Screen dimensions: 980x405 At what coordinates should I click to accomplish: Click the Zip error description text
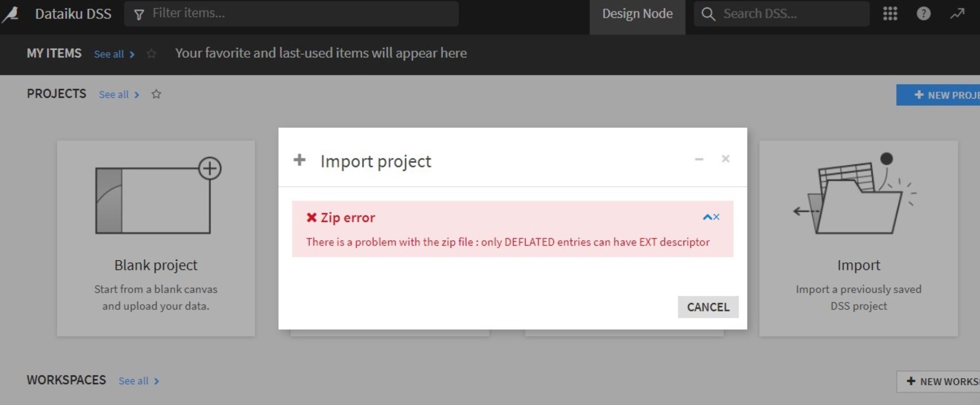tap(508, 242)
